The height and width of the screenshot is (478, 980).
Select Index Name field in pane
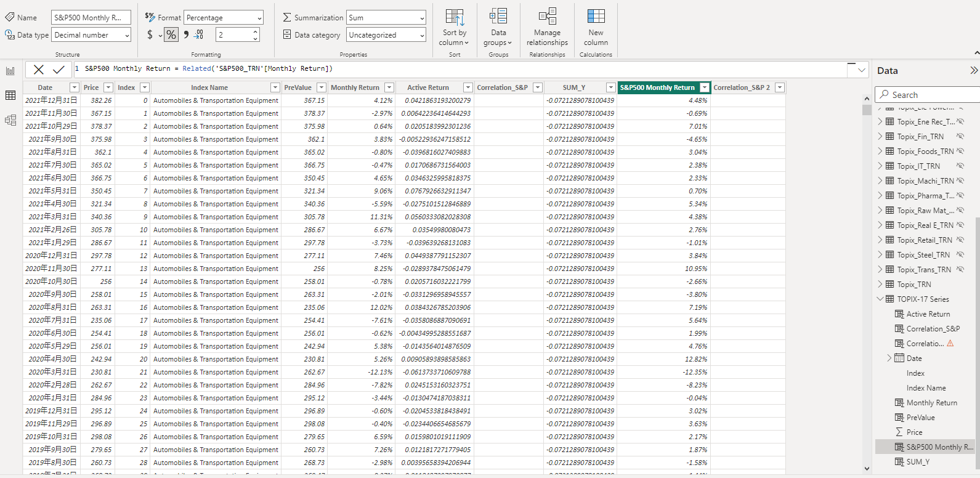pos(926,388)
